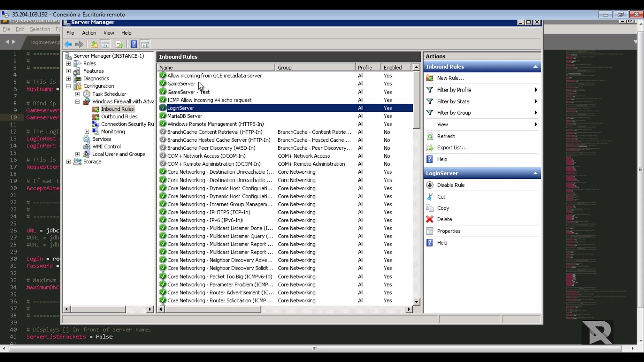Collapse Windows Firewall with Advanced Security node

coord(77,102)
